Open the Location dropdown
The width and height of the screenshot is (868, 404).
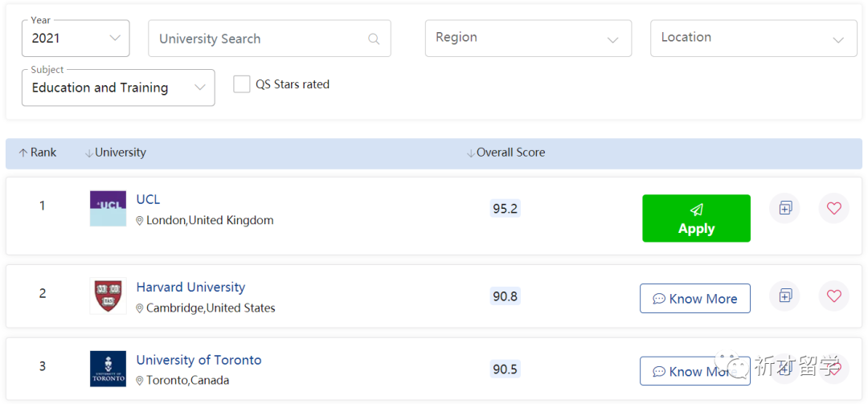coord(753,39)
